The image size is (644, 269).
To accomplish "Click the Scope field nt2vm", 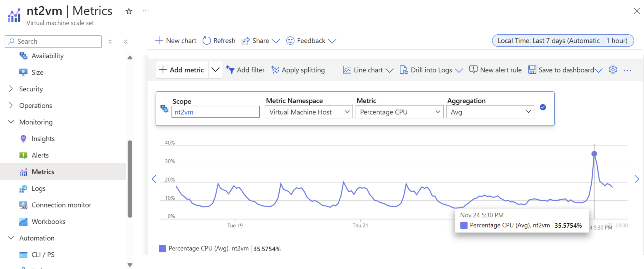I will coord(216,112).
